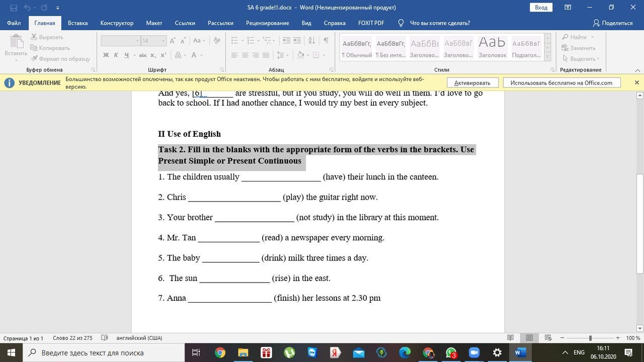Viewport: 644px width, 362px height.
Task: Click the sort (А-Я) icon
Action: (x=311, y=41)
